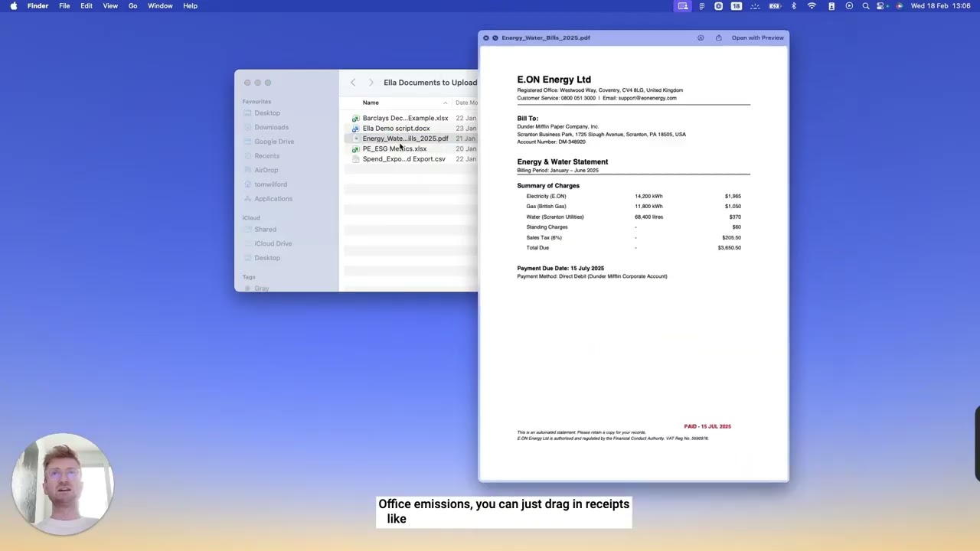The width and height of the screenshot is (980, 551).
Task: Select PE_ESG Metrics.xlsx file
Action: [x=394, y=148]
